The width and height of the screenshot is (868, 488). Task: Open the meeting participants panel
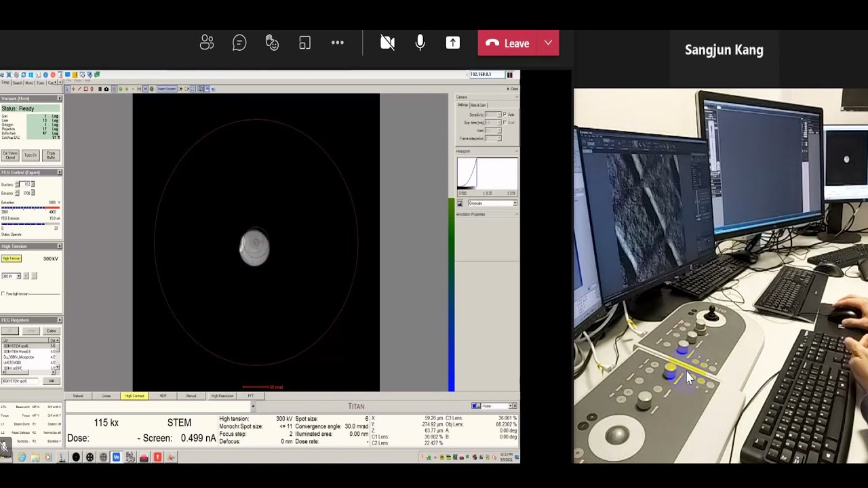pyautogui.click(x=207, y=43)
